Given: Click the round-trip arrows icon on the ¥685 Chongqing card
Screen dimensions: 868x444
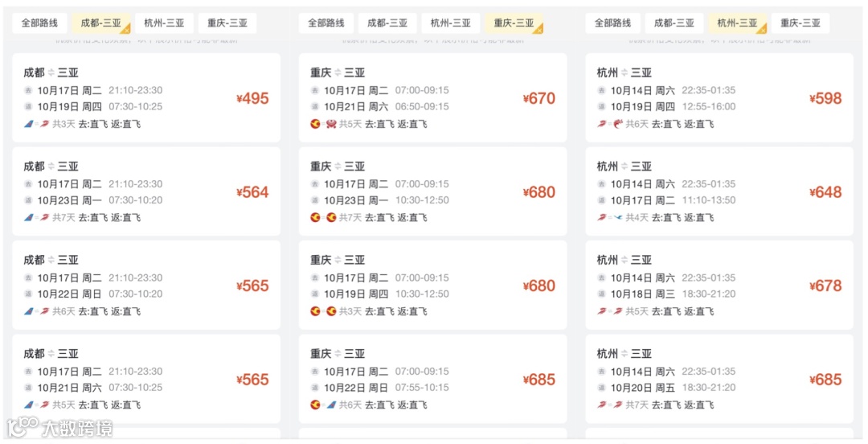Looking at the screenshot, I should [x=338, y=354].
